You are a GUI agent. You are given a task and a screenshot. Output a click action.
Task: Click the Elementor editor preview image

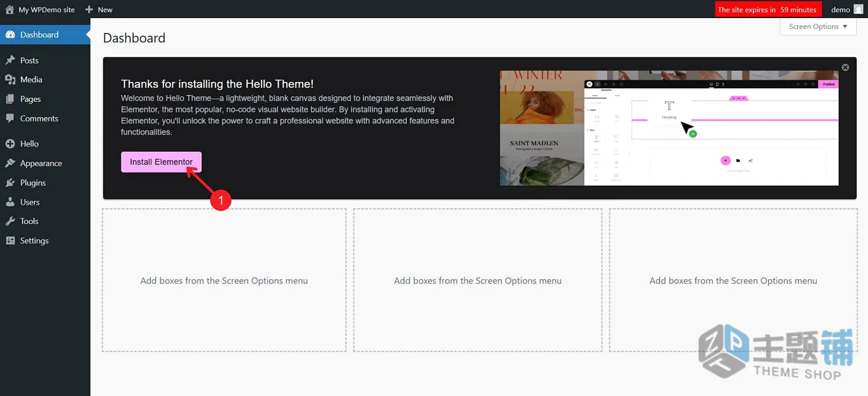[x=669, y=128]
